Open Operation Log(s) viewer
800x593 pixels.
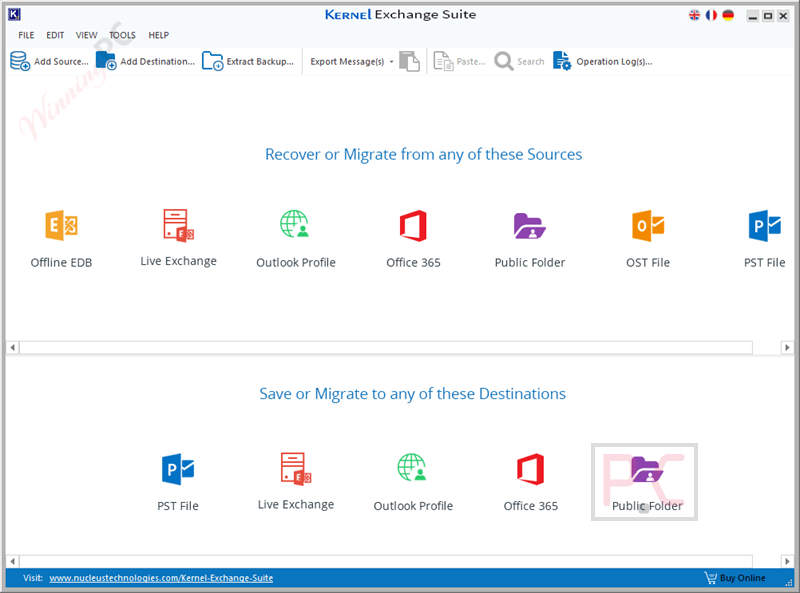click(603, 61)
